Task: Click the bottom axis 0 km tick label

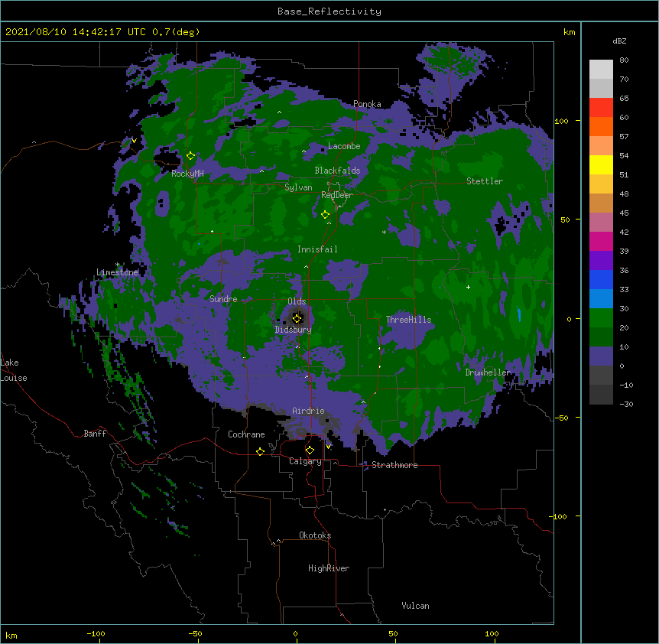Action: click(x=295, y=633)
